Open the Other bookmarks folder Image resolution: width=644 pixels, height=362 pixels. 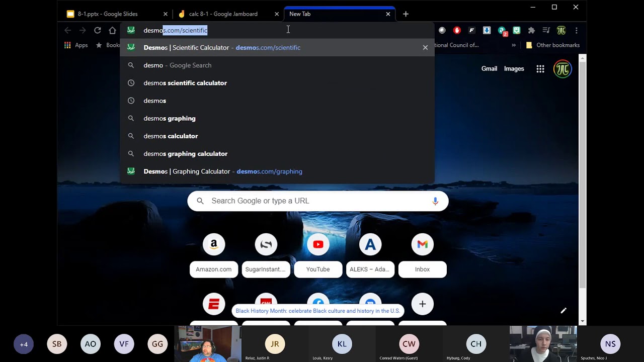pyautogui.click(x=552, y=45)
